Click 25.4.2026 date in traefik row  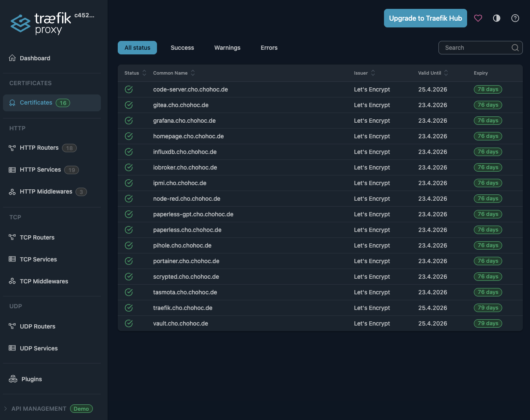(433, 308)
